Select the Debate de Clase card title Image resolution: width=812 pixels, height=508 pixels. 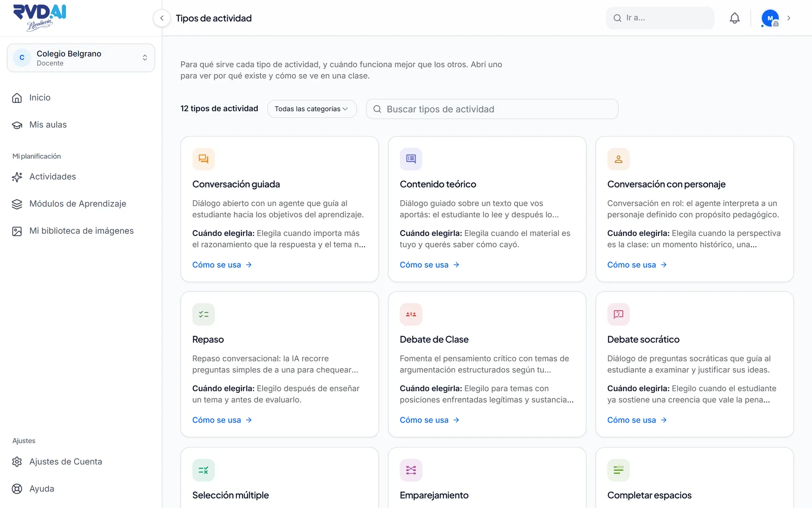click(434, 339)
